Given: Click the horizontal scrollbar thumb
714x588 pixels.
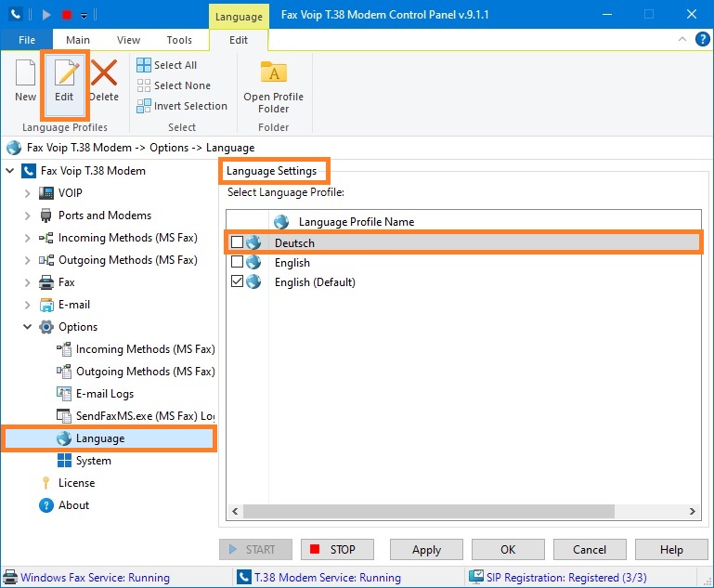Looking at the screenshot, I should 428,512.
